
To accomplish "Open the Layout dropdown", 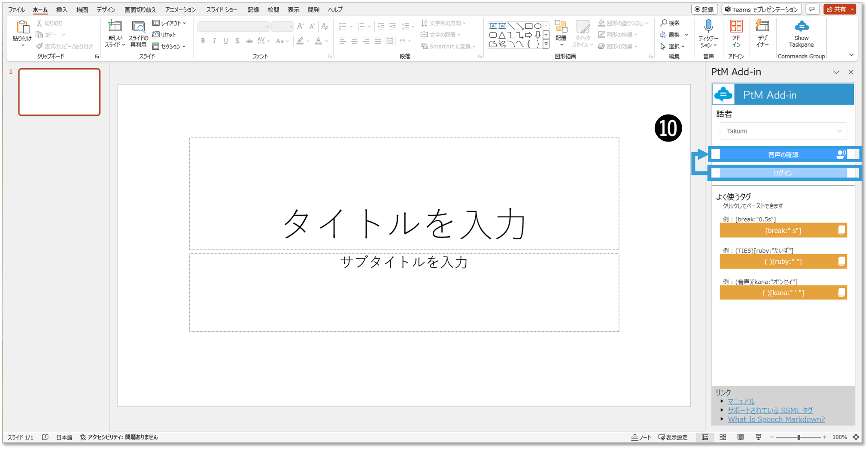I will point(169,23).
